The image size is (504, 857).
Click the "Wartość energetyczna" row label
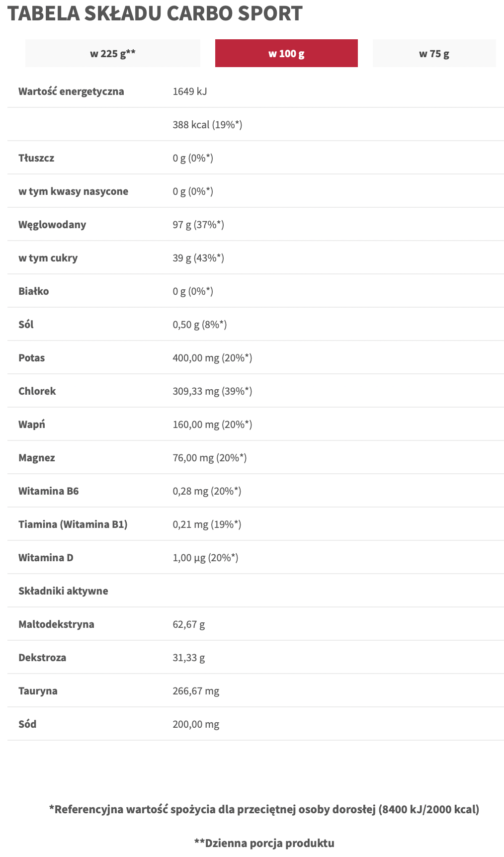point(71,91)
